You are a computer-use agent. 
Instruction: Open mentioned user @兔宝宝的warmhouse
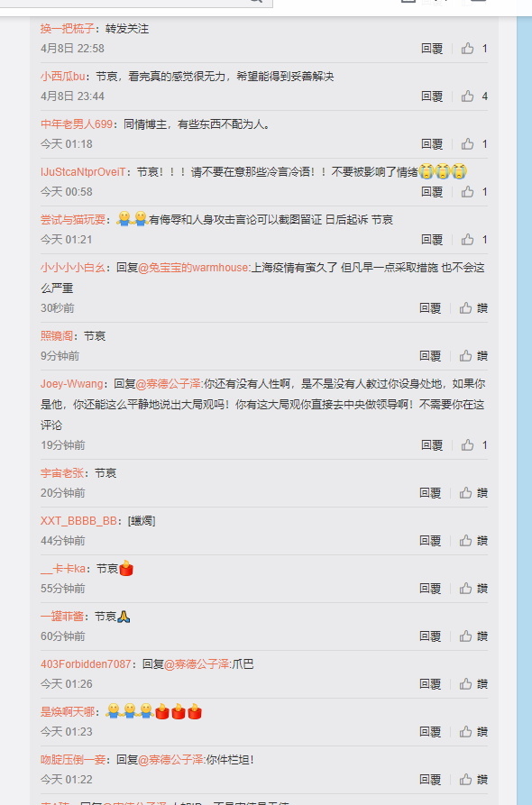[193, 268]
